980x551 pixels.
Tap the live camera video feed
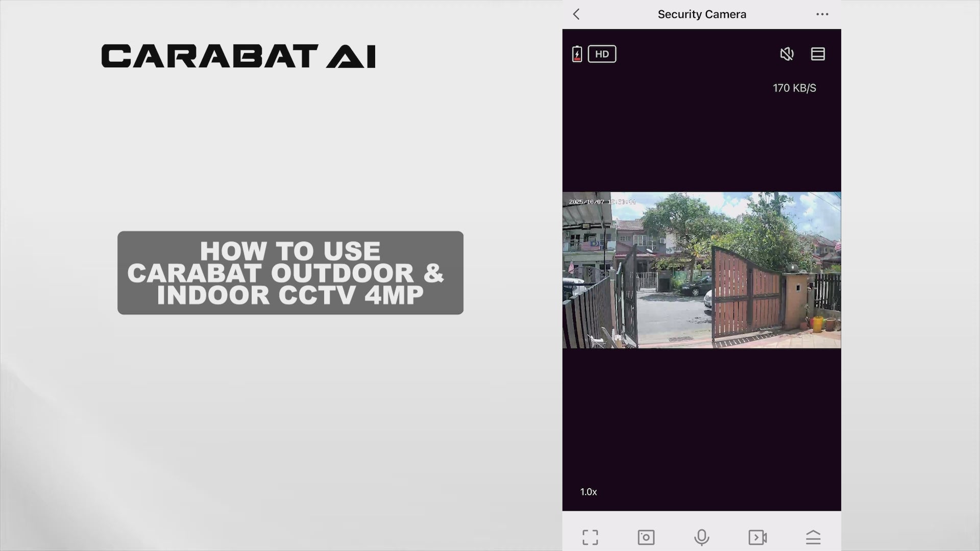click(x=702, y=270)
